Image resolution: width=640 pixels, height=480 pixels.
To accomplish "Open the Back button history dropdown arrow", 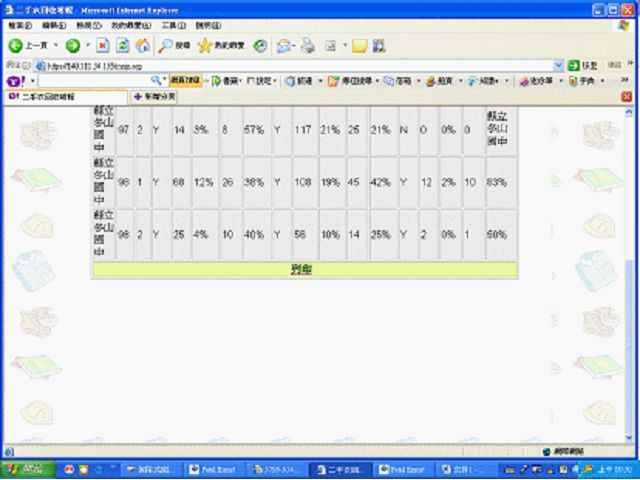I will [x=54, y=46].
